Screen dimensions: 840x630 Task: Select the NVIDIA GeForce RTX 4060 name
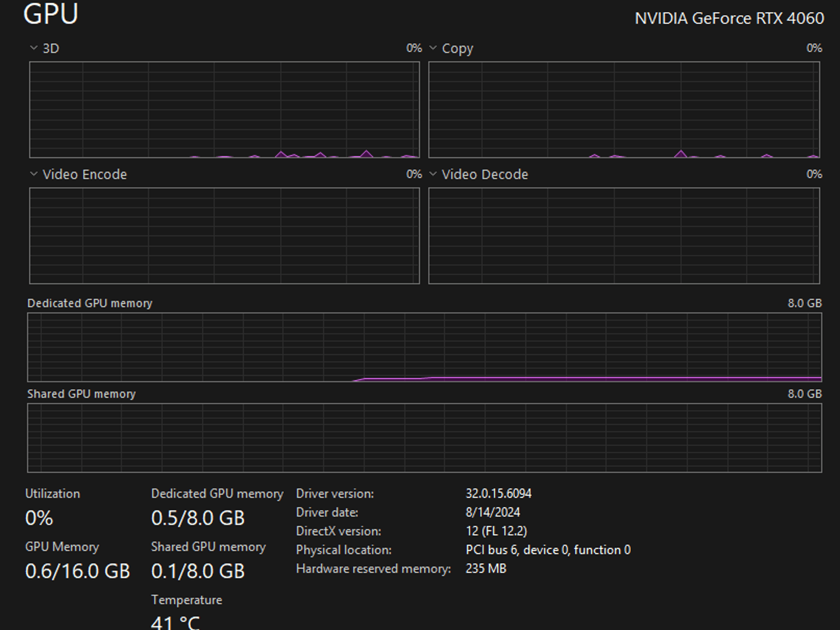coord(729,18)
